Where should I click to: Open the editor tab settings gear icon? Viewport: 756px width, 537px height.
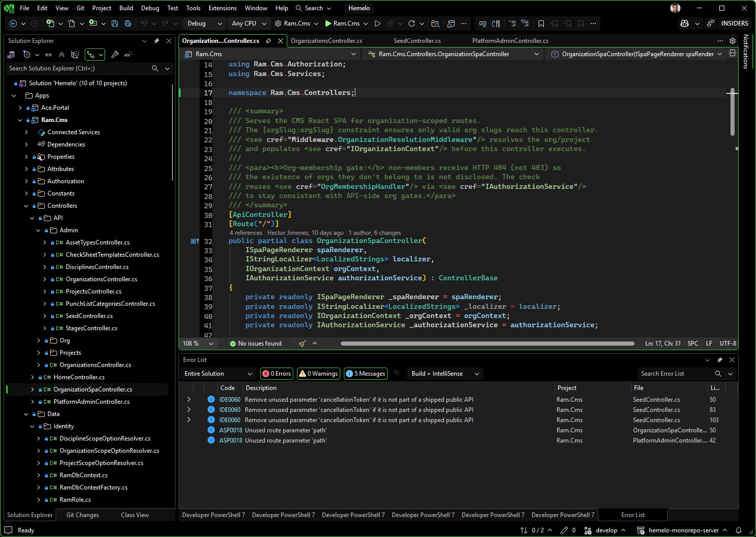click(x=733, y=41)
